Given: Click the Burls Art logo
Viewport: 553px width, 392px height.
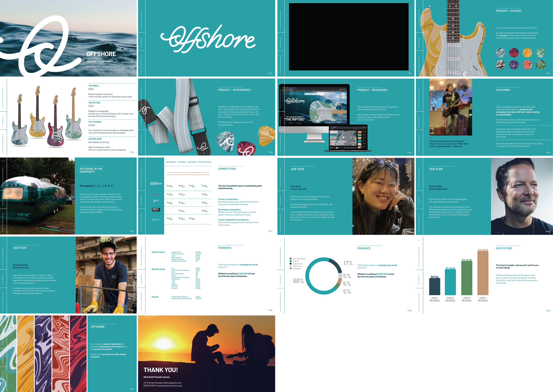Looking at the screenshot, I should pos(156,220).
